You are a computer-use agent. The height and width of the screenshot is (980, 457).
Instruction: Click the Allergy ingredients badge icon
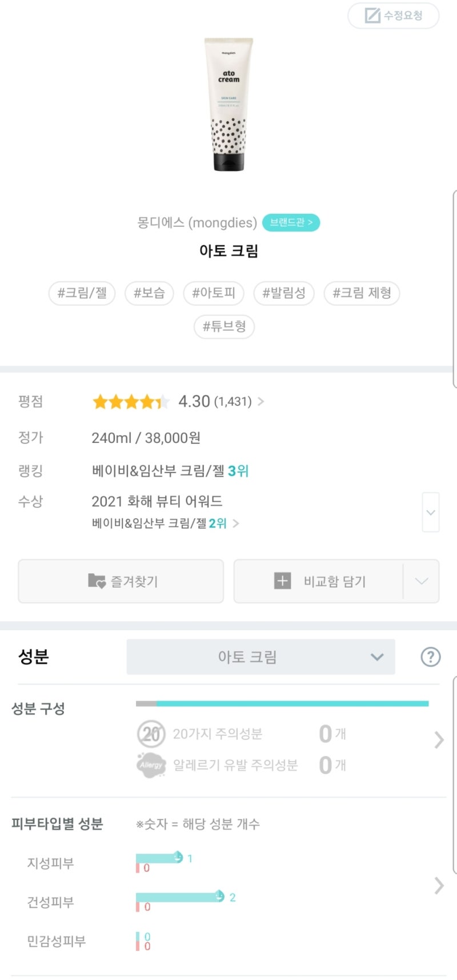tap(151, 765)
